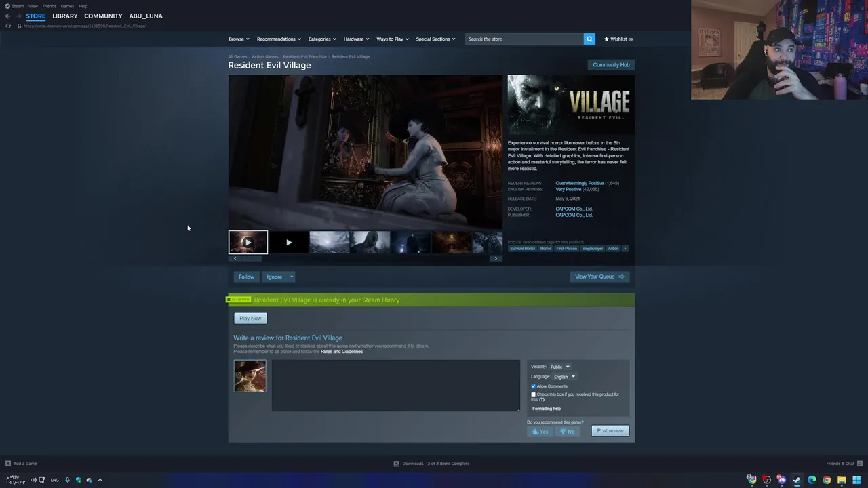Click the Post review button
Image resolution: width=868 pixels, height=488 pixels.
(610, 431)
